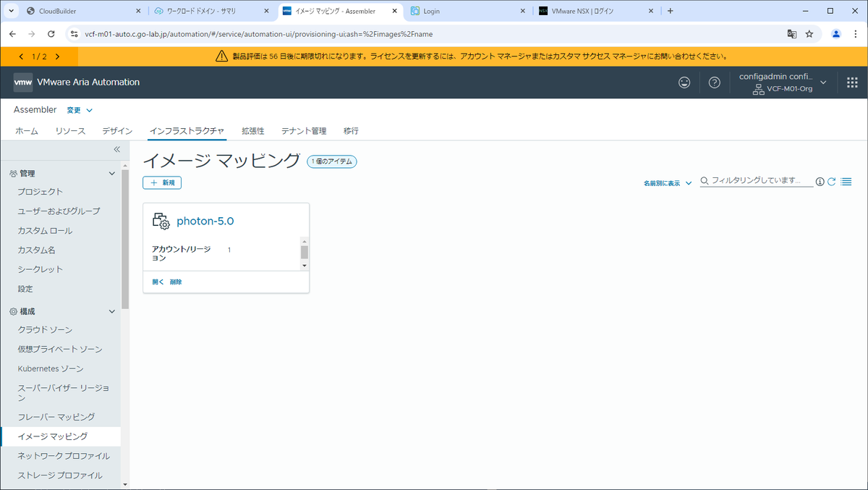Switch to the 移行 tab
This screenshot has height=490, width=868.
(x=351, y=131)
